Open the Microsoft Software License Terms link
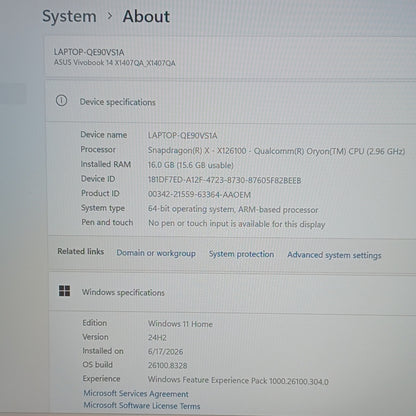Image resolution: width=416 pixels, height=416 pixels. pos(142,406)
